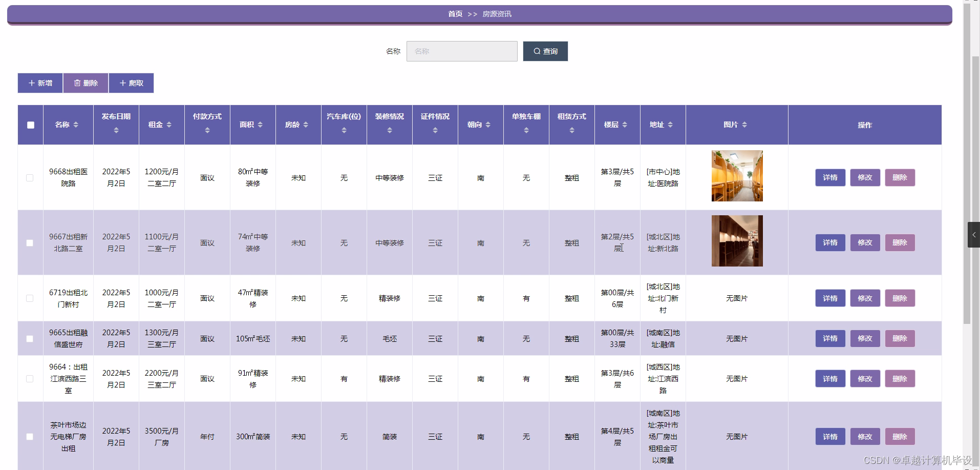
Task: Click the trash icon on 删除 button
Action: (x=77, y=83)
